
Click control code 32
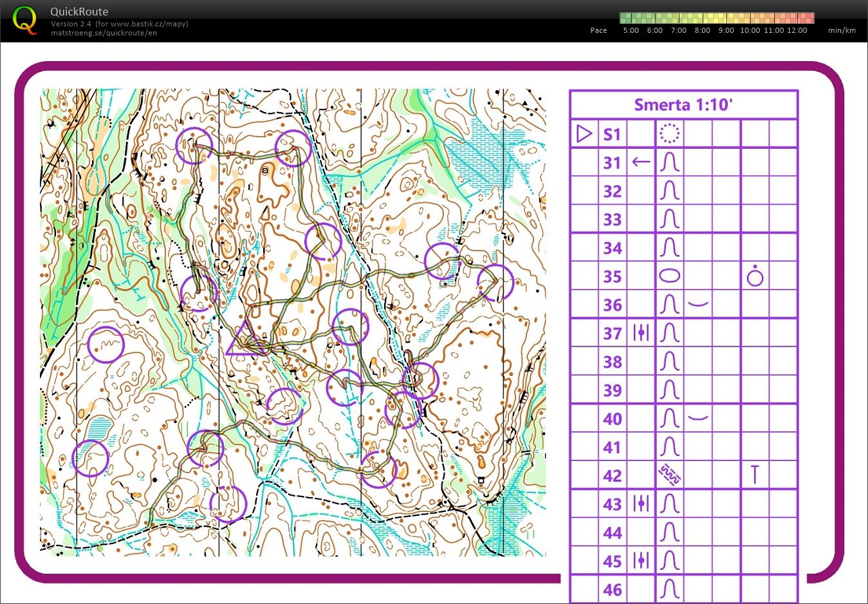(x=613, y=191)
